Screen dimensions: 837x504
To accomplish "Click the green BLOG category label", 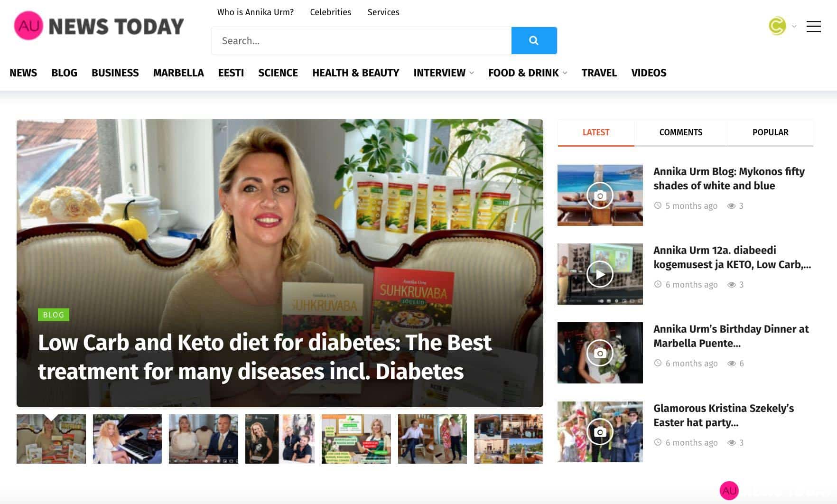I will [x=54, y=315].
